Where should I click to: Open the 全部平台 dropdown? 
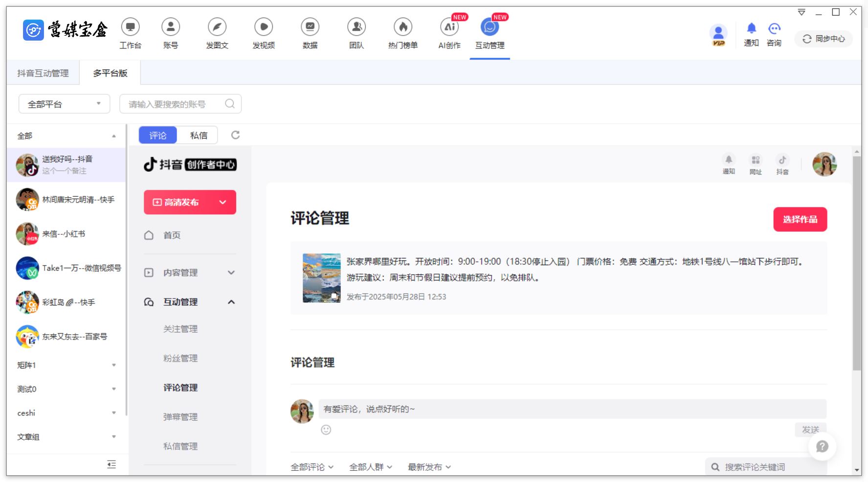coord(64,104)
